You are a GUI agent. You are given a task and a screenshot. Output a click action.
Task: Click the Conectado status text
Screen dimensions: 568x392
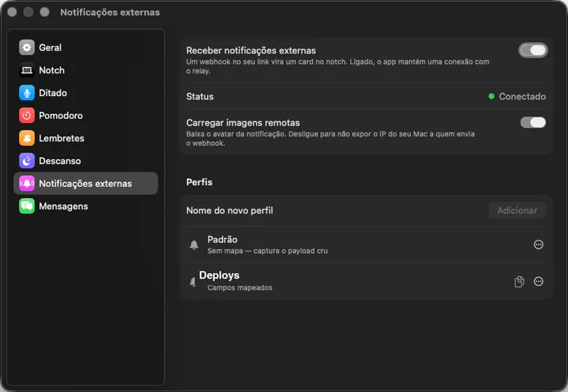pos(522,96)
